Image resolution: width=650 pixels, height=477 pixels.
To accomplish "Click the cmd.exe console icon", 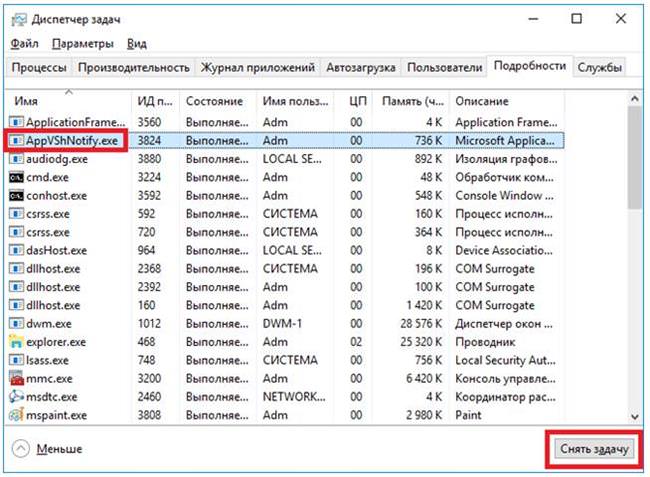I will pyautogui.click(x=16, y=177).
